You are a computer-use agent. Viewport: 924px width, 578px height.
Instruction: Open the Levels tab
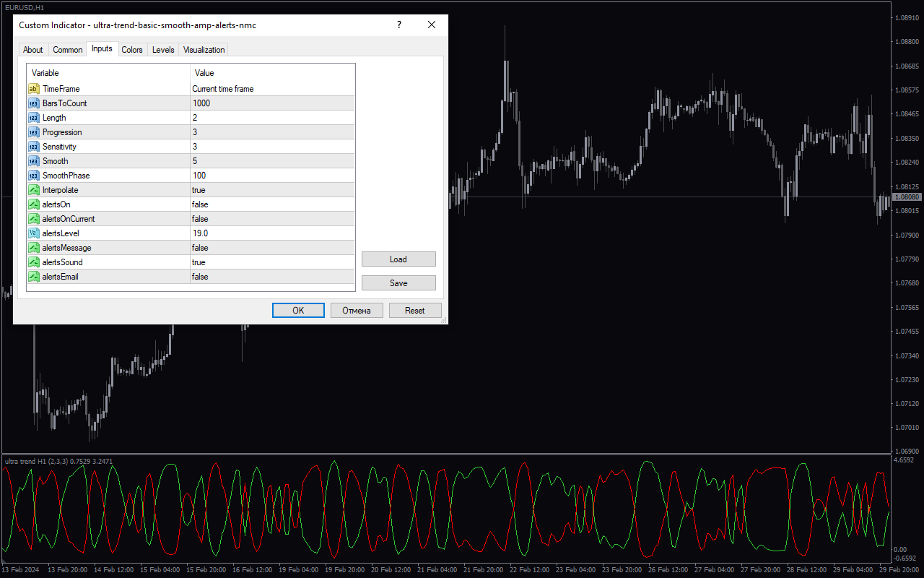[x=163, y=50]
